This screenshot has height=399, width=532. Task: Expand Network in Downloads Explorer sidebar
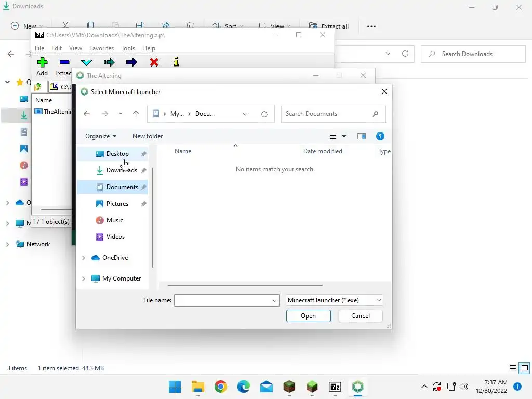pos(7,244)
